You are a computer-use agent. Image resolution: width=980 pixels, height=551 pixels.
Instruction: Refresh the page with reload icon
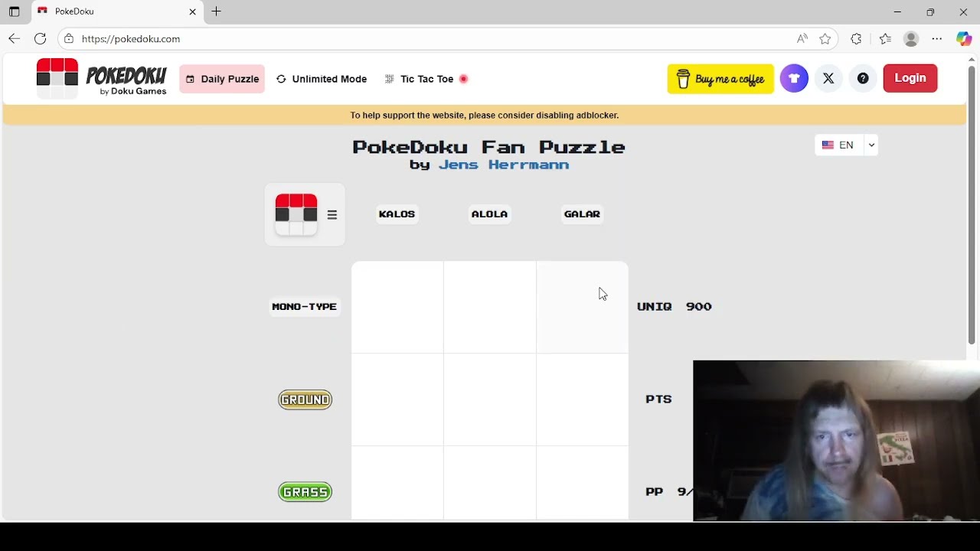click(41, 38)
